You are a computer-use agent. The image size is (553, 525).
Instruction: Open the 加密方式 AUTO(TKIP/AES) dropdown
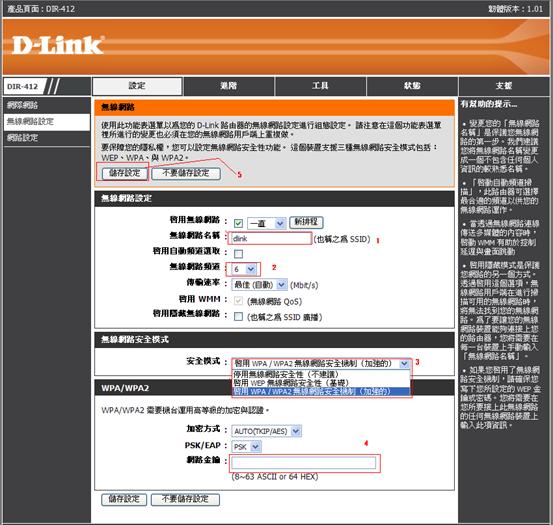[266, 431]
